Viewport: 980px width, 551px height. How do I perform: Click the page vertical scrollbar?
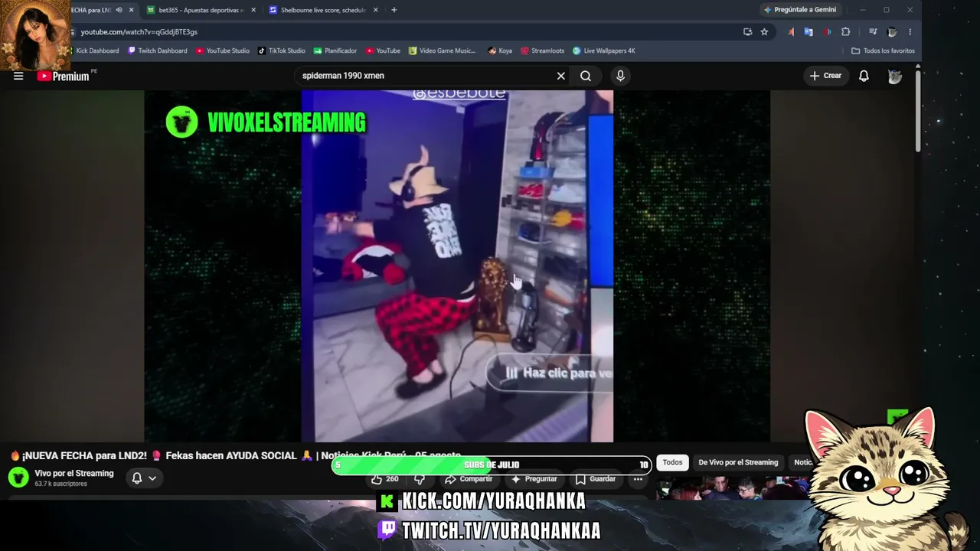tap(917, 111)
